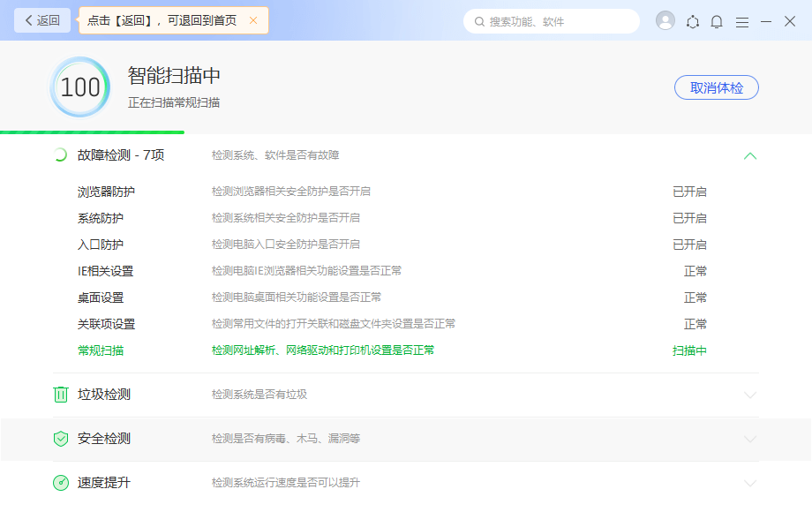Click the 安全检测 shield icon
Screen dimensions: 812x512
click(x=61, y=439)
